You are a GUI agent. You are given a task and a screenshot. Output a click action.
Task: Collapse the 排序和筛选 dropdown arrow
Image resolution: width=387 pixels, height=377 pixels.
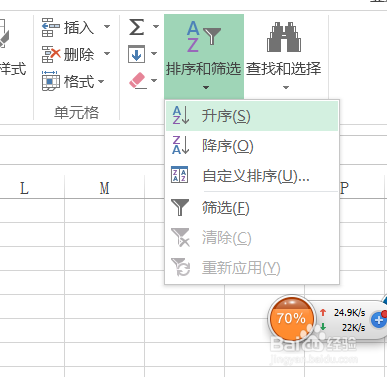tap(206, 88)
